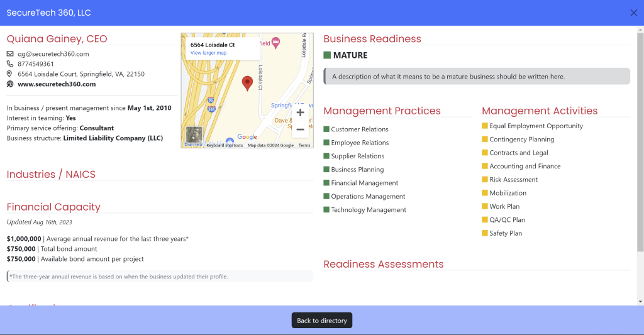The image size is (644, 335).
Task: Open map Keyboard shortcuts
Action: (x=225, y=145)
